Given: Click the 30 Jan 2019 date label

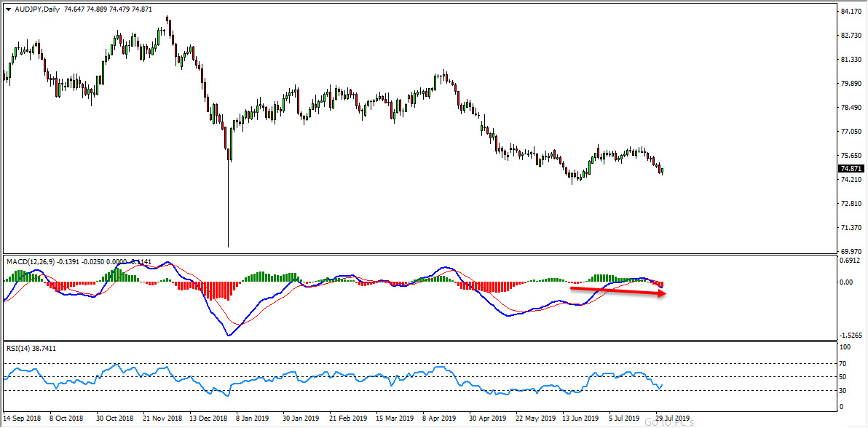Looking at the screenshot, I should point(301,419).
